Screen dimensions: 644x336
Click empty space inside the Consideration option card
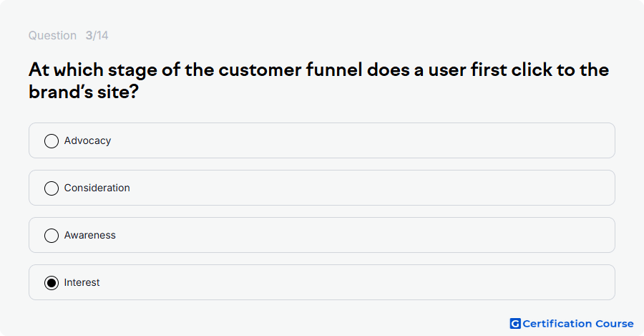click(370, 188)
